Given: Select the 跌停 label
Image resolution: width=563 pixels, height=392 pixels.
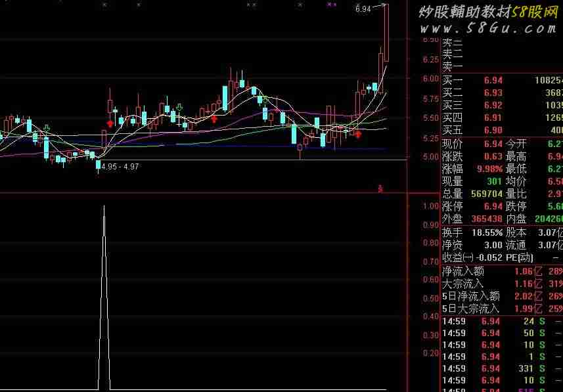Looking at the screenshot, I should 516,206.
